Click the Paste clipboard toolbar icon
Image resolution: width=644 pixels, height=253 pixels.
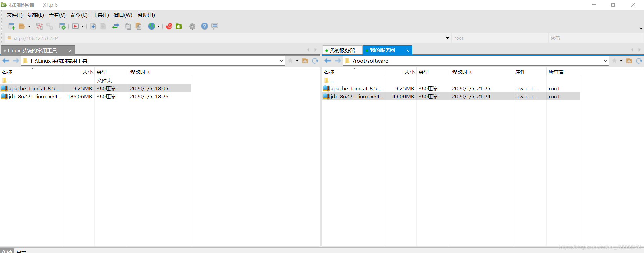click(138, 26)
